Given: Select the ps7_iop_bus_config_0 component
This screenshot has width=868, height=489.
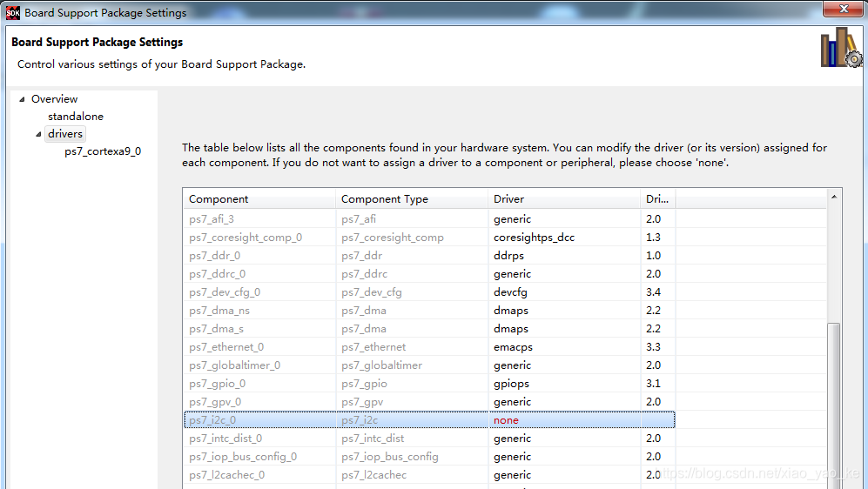Looking at the screenshot, I should [259, 456].
